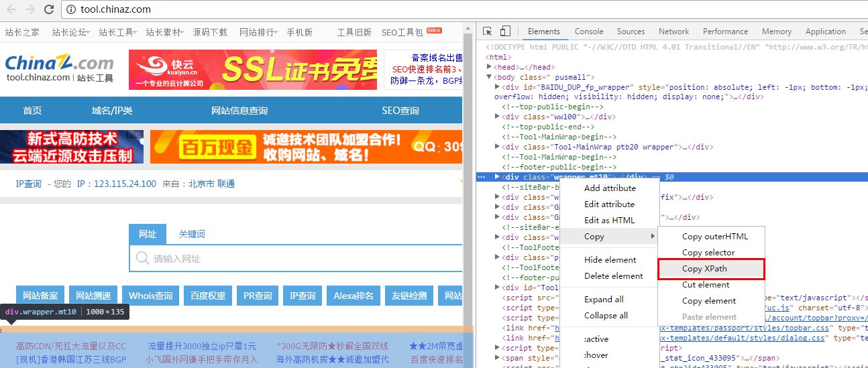Click the 友链检测 button
868x368 pixels.
409,296
